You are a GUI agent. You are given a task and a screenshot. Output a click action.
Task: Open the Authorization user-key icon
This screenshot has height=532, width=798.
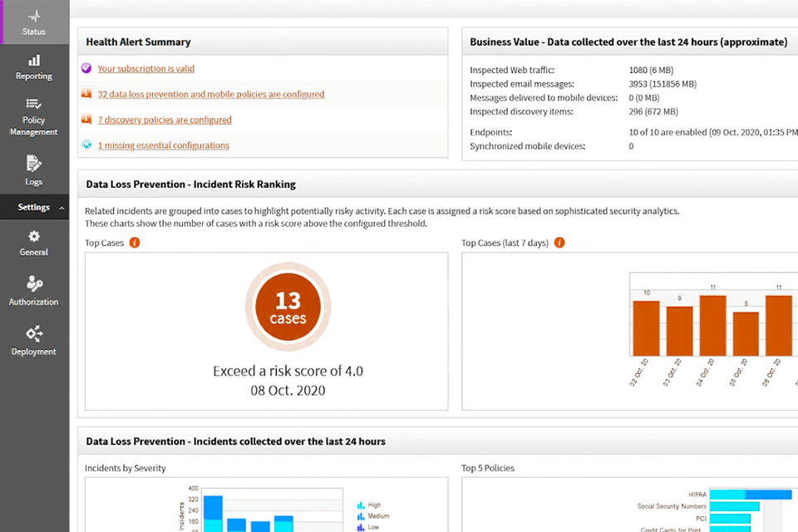[x=34, y=283]
